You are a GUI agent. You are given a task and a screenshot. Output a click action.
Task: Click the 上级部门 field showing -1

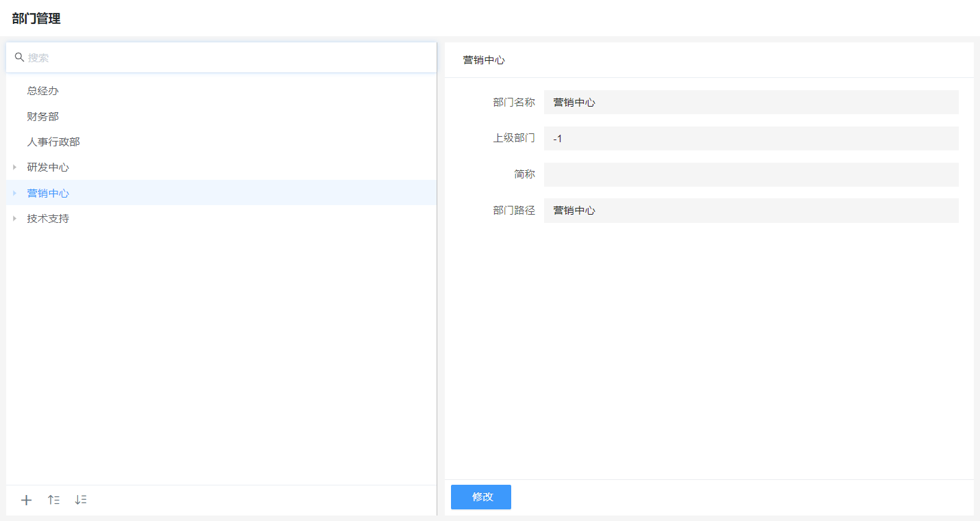(751, 138)
